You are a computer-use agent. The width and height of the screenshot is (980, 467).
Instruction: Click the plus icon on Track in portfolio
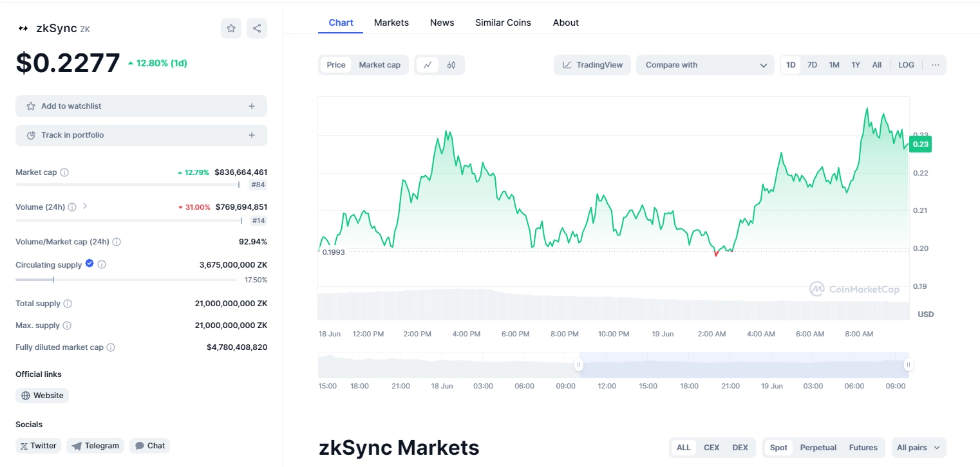(252, 135)
